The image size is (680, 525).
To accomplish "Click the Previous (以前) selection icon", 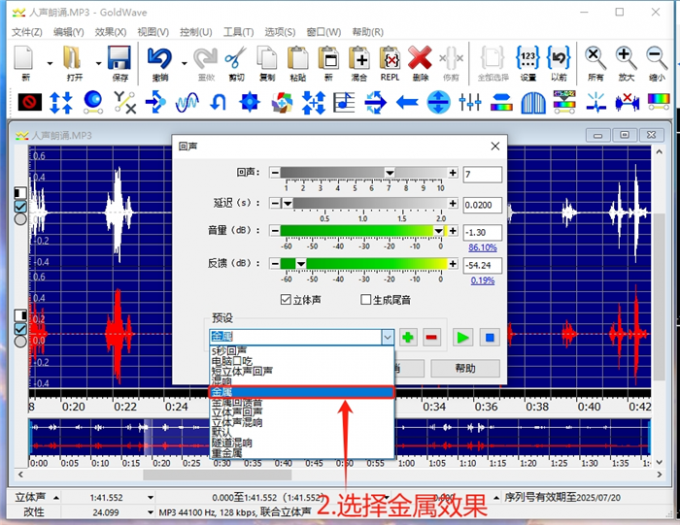I will (x=559, y=58).
